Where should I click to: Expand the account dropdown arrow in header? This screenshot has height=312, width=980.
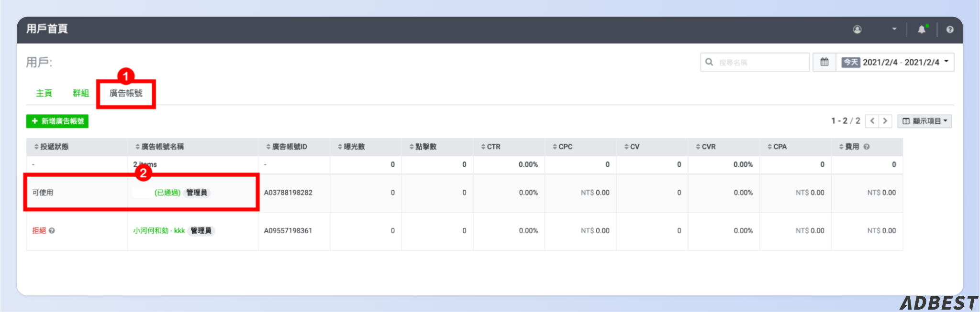[x=894, y=29]
